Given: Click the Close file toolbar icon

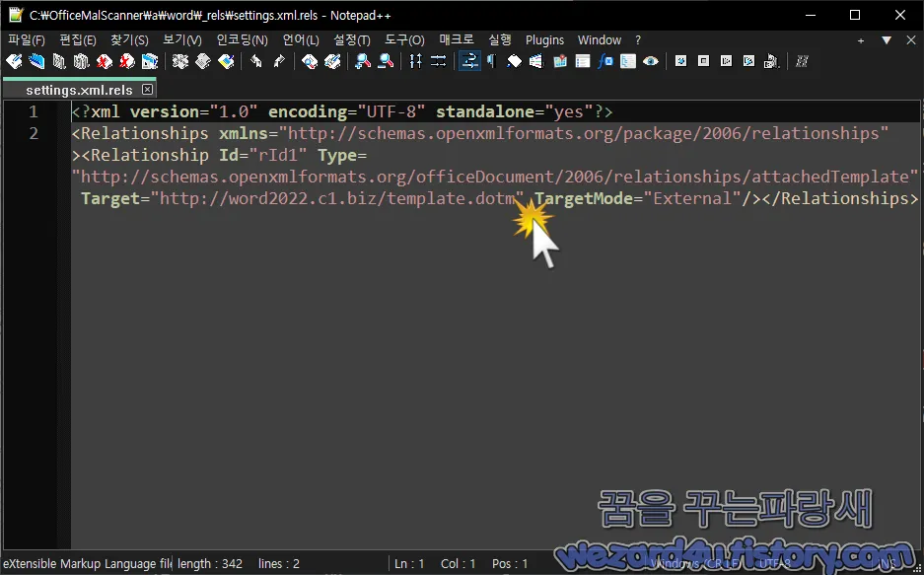Looking at the screenshot, I should pyautogui.click(x=105, y=61).
